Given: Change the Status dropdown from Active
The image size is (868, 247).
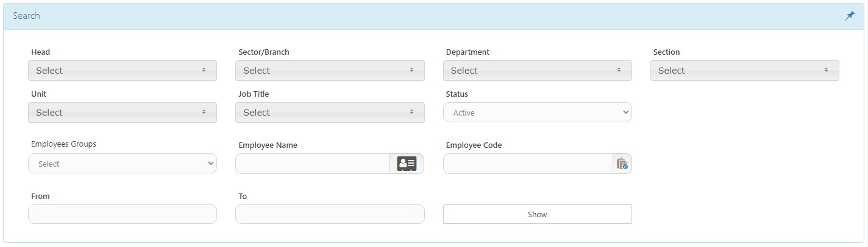Looking at the screenshot, I should [x=538, y=113].
